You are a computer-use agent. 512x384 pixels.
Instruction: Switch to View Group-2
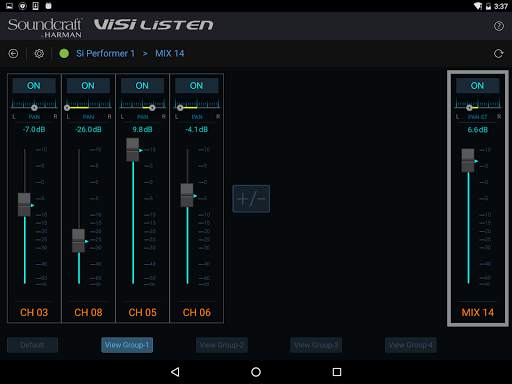click(222, 345)
